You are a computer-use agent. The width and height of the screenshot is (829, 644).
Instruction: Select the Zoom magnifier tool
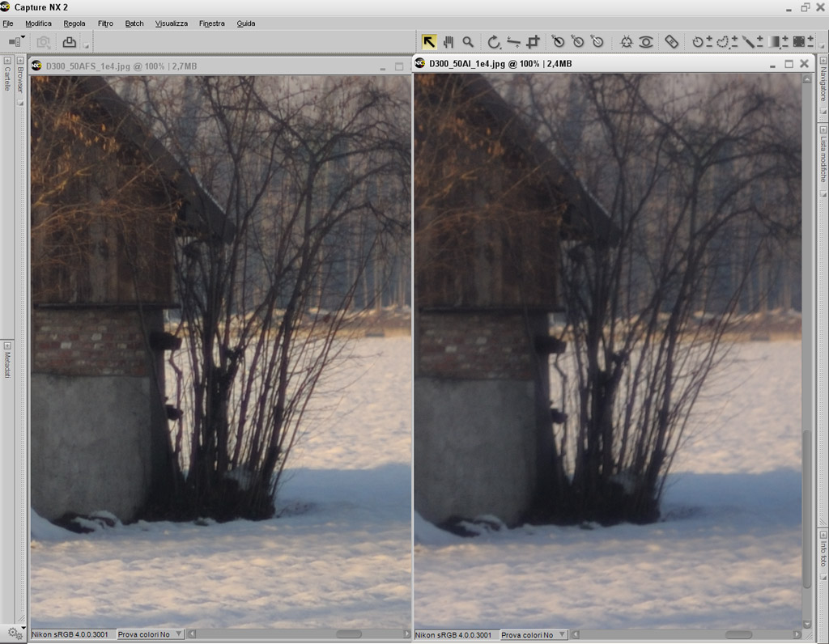tap(468, 42)
